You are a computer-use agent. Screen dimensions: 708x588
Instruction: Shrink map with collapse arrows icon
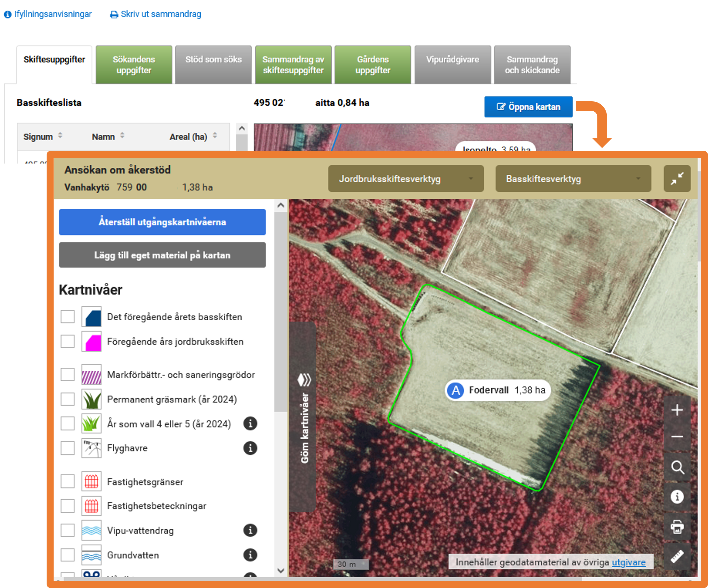tap(677, 179)
